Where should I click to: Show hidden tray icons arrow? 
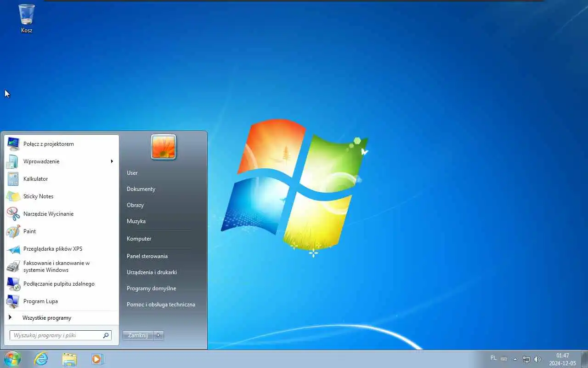515,359
